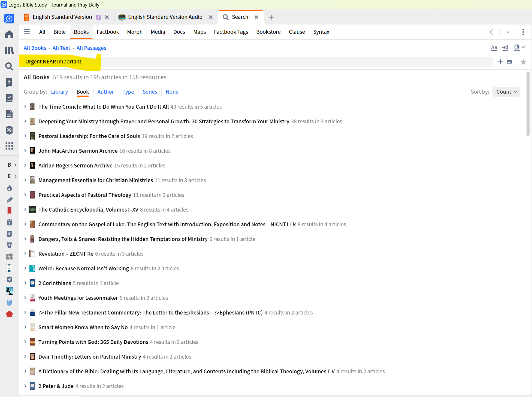
Task: Open the puzzle pieces icon
Action: [x=9, y=256]
